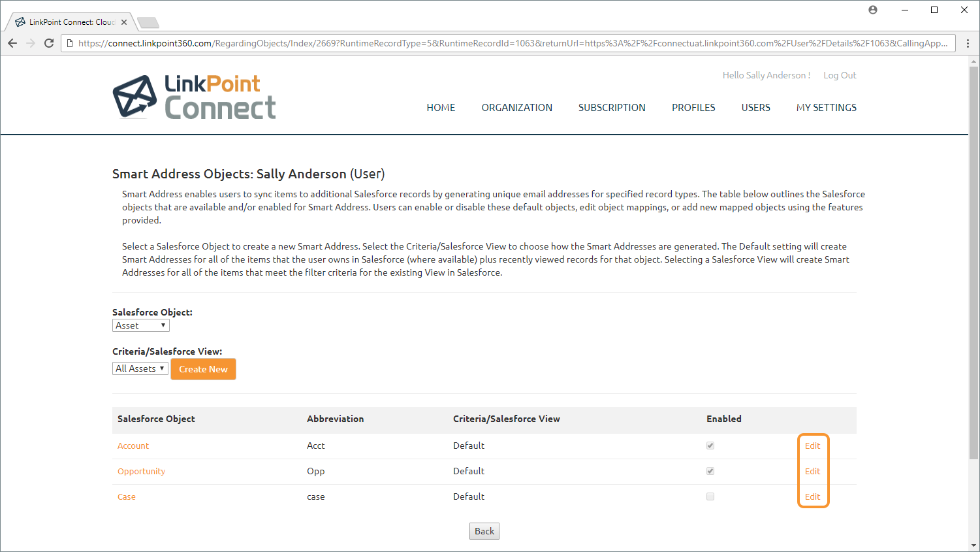Viewport: 980px width, 552px height.
Task: Open Chrome three-dot menu
Action: (x=968, y=43)
